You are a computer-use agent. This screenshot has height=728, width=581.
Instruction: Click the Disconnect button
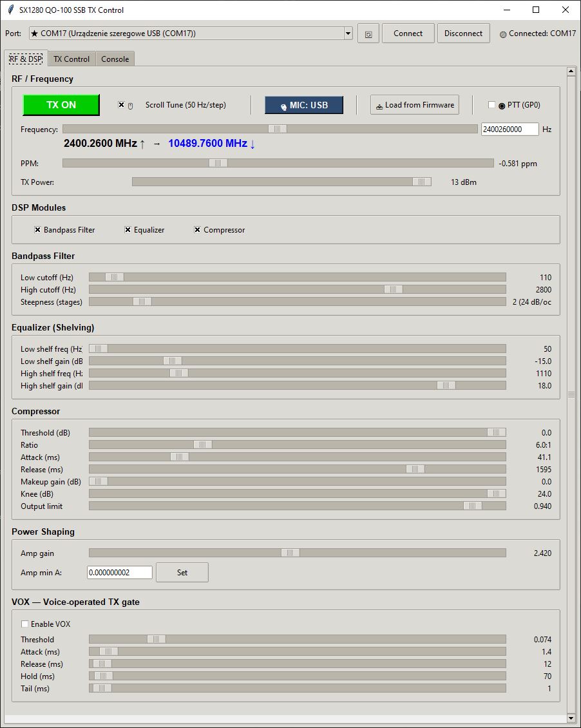point(463,34)
